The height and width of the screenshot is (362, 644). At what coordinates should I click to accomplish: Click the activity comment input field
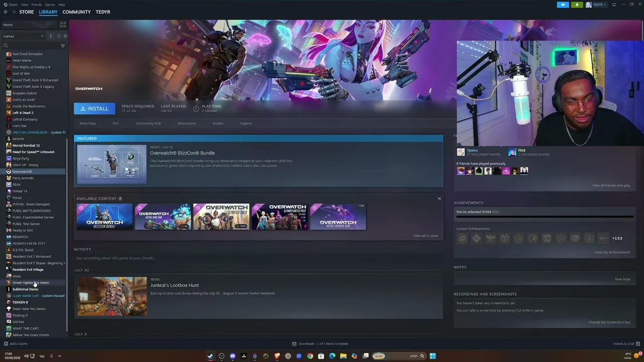coord(258,258)
